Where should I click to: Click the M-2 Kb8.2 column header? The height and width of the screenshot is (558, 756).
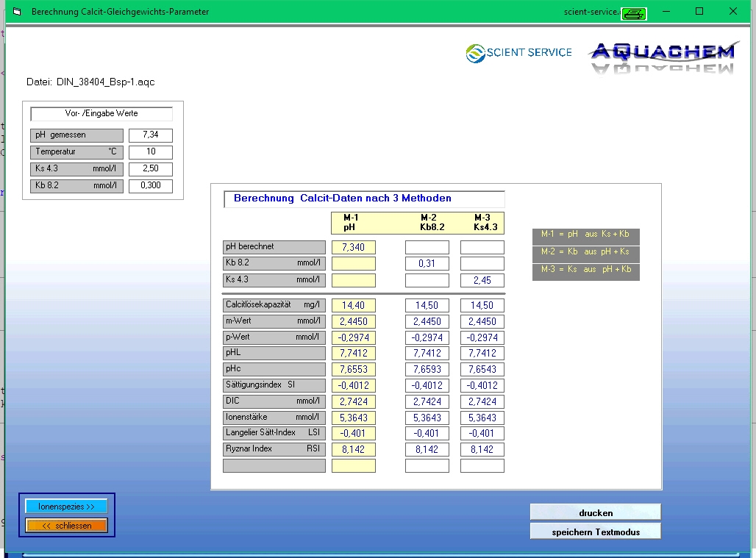[432, 222]
